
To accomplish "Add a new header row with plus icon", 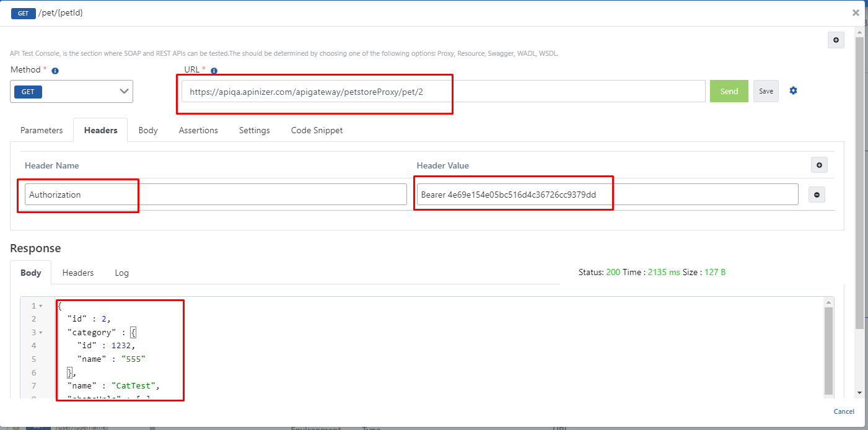I will pos(819,165).
